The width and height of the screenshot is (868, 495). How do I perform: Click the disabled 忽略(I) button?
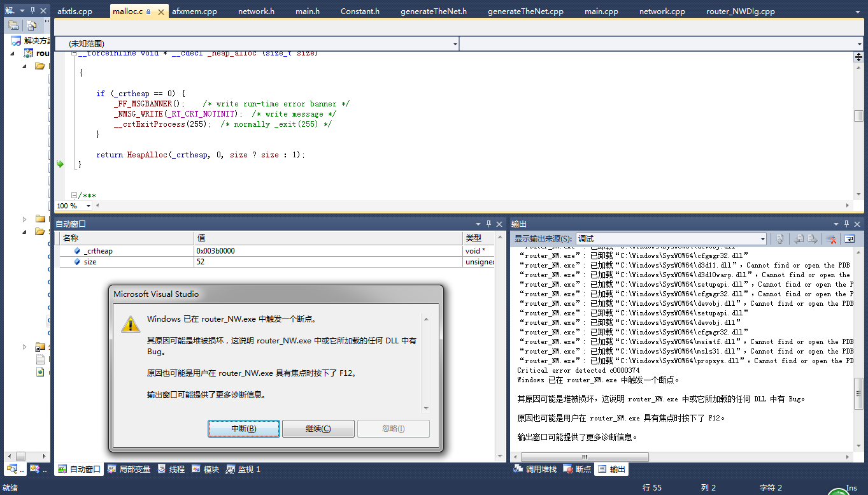394,429
